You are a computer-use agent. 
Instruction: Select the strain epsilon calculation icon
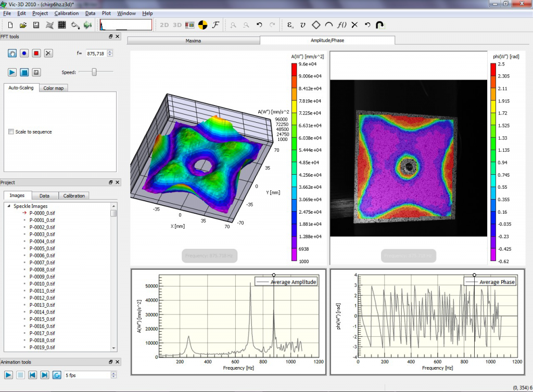[290, 24]
